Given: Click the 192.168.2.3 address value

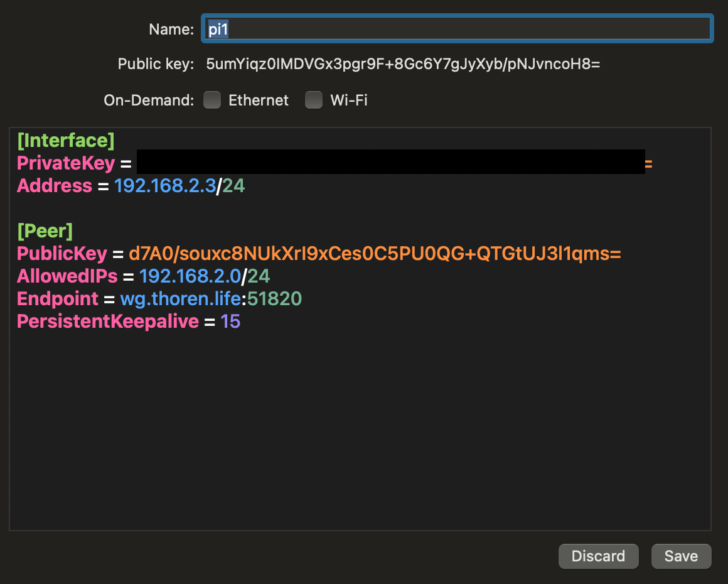Looking at the screenshot, I should click(165, 186).
